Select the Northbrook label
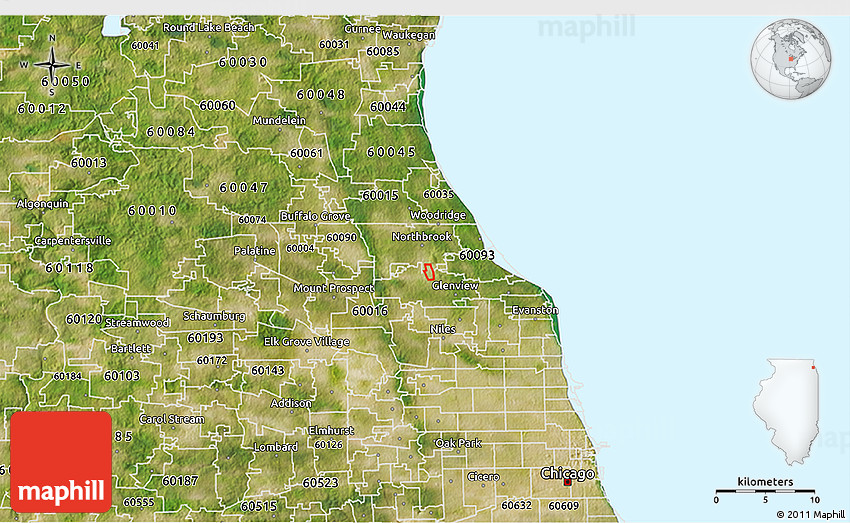850x523 pixels. coord(421,237)
